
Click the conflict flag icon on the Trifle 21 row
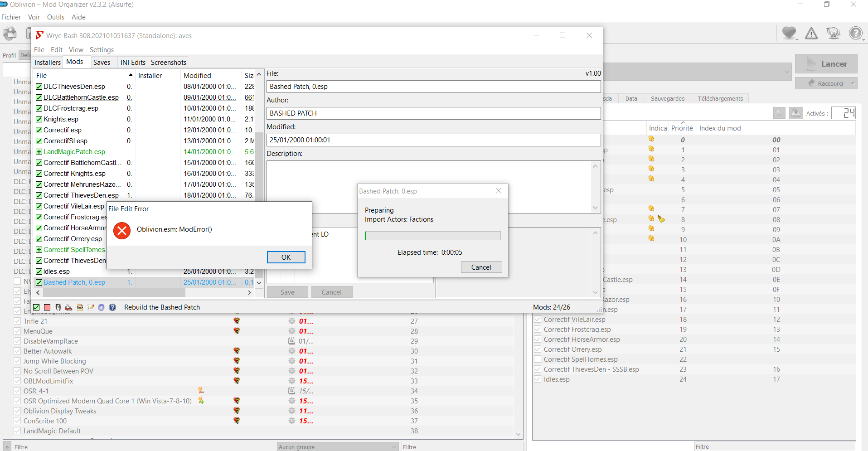(x=237, y=321)
